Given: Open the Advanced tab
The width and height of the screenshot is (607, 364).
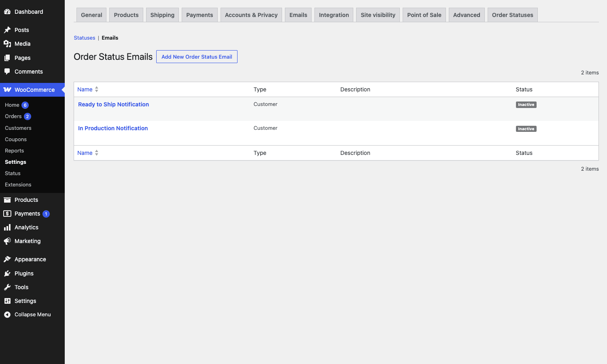Looking at the screenshot, I should (x=467, y=15).
